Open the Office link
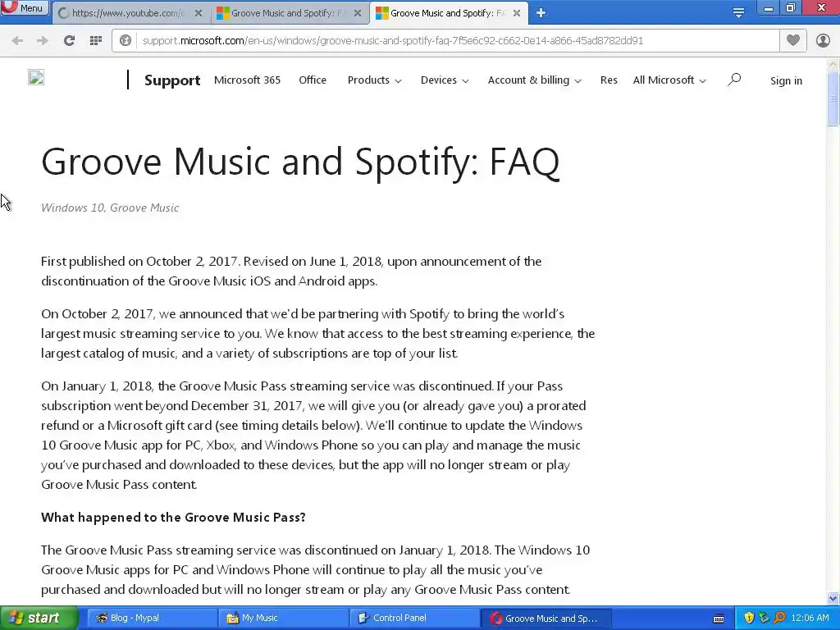The width and height of the screenshot is (840, 630). coord(313,80)
